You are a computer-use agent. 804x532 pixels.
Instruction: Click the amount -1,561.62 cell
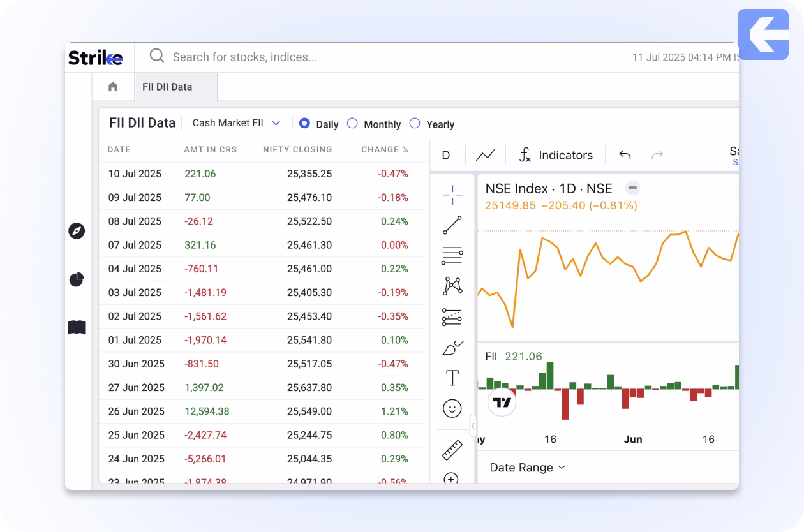click(x=205, y=316)
